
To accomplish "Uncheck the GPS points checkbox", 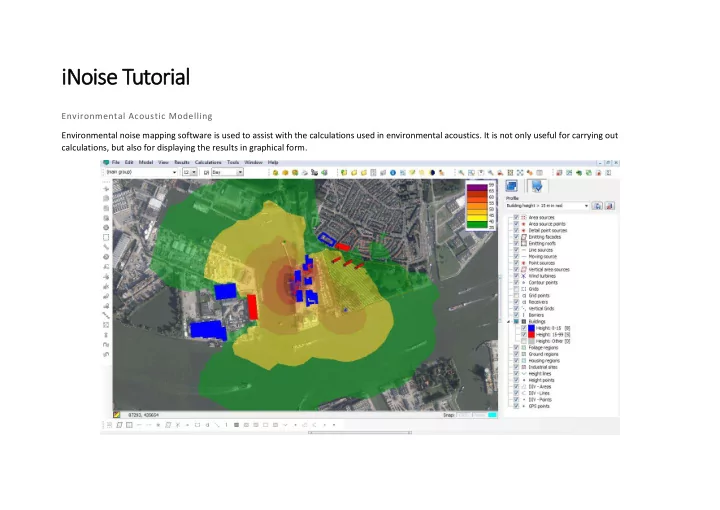I will point(516,406).
